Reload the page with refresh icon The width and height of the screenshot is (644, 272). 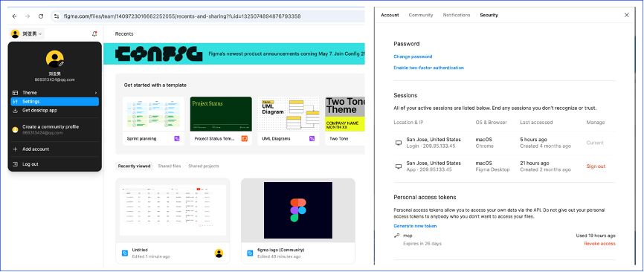[41, 16]
